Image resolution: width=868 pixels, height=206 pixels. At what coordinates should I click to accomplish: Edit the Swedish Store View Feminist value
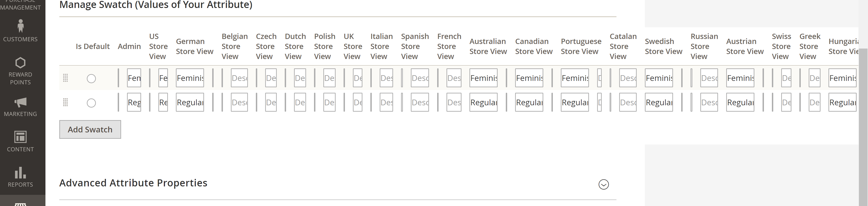click(x=659, y=78)
